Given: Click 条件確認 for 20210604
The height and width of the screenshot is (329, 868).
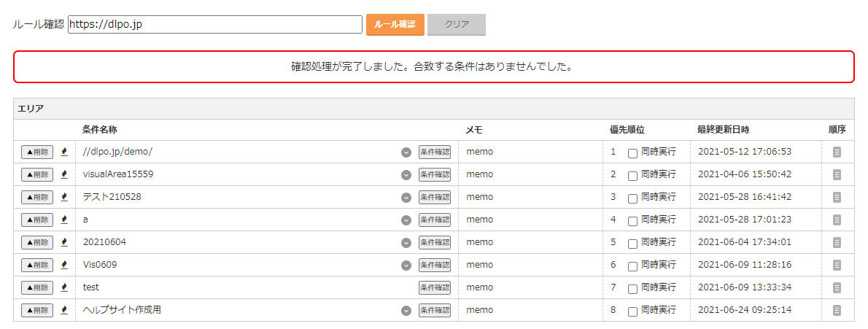Looking at the screenshot, I should [435, 243].
